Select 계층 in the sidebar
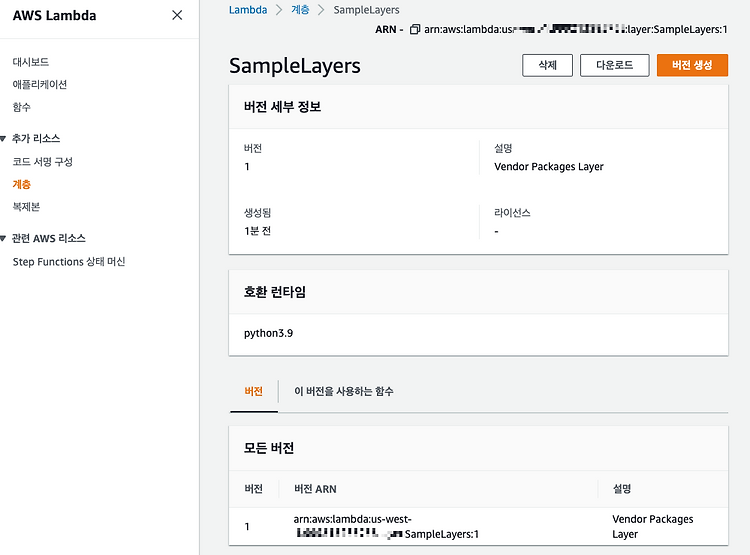 point(22,184)
